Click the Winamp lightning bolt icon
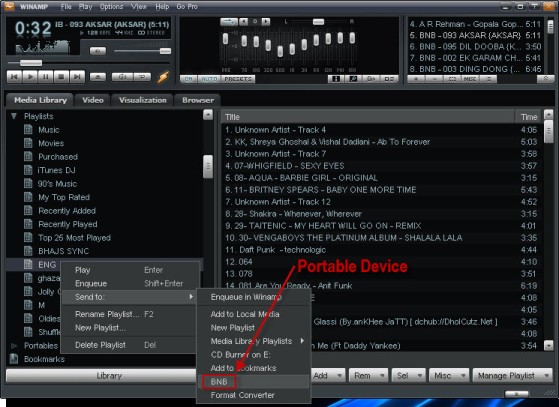 coord(163,77)
